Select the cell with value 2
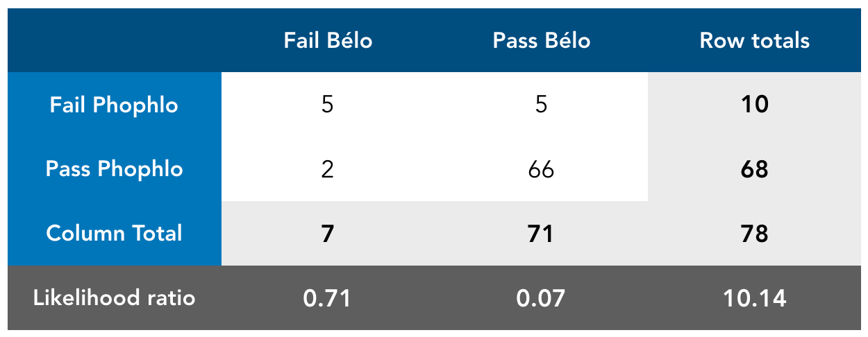868x337 pixels. 328,169
